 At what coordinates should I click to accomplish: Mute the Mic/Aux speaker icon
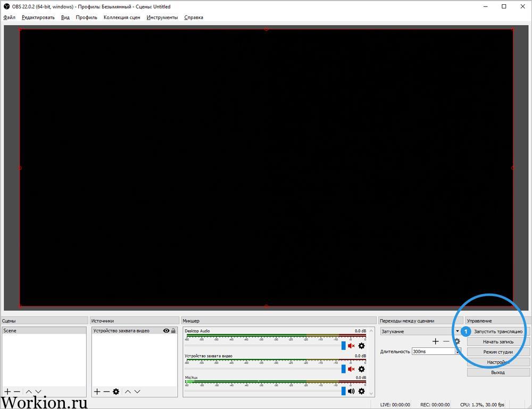[351, 391]
